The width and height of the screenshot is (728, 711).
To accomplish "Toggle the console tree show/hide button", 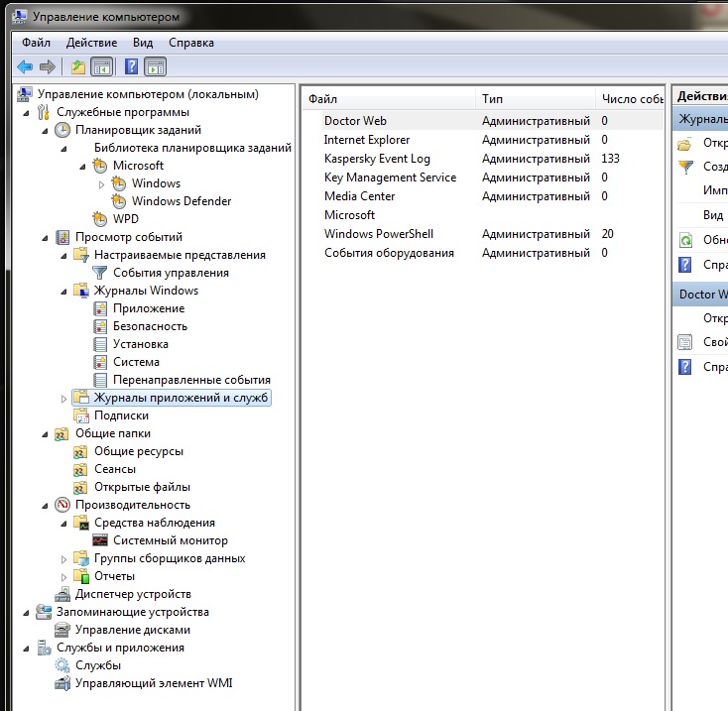I will click(101, 66).
